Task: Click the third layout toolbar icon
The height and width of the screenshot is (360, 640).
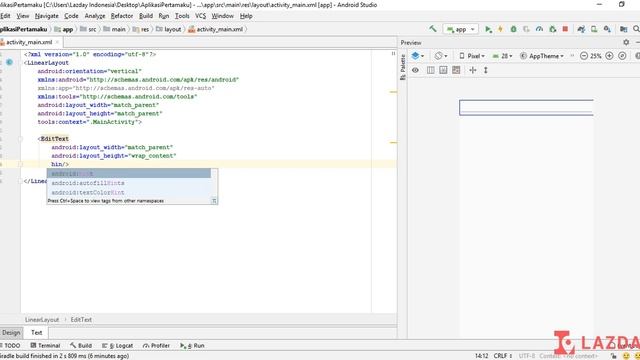Action: (456, 70)
